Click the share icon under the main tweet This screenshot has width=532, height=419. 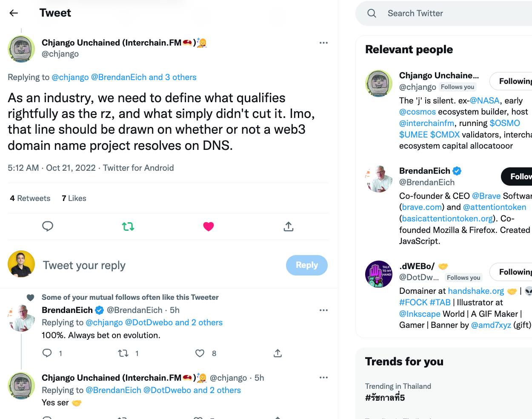click(289, 227)
